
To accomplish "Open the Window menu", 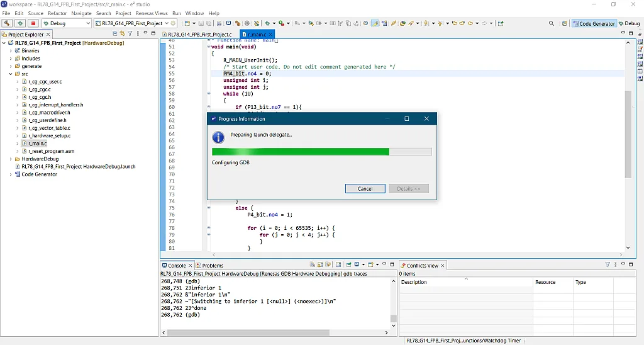I will coord(194,13).
